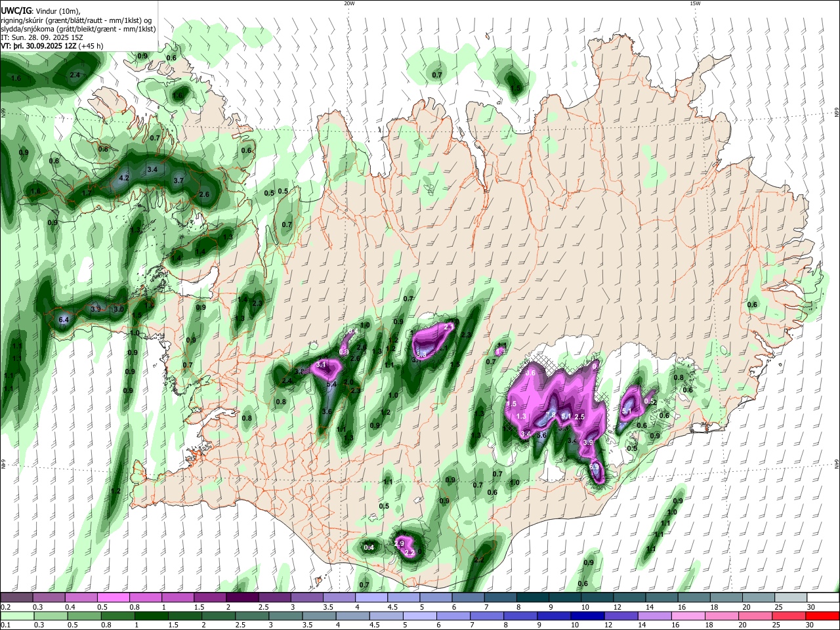The width and height of the screenshot is (840, 630).
Task: Pick the light grey swatch between 25 and 30
Action: point(790,598)
